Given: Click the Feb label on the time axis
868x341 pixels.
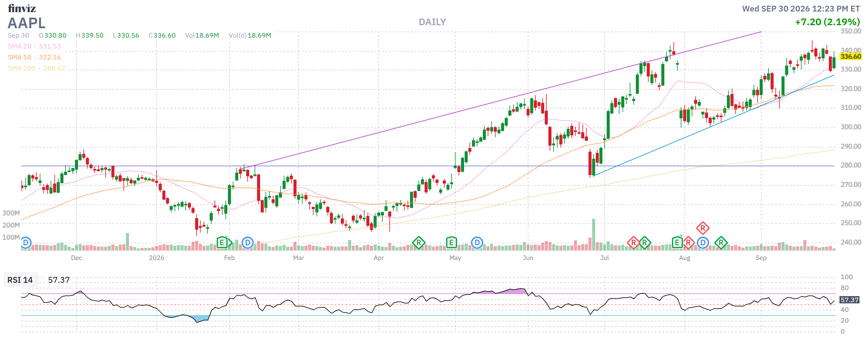Looking at the screenshot, I should pos(229,258).
